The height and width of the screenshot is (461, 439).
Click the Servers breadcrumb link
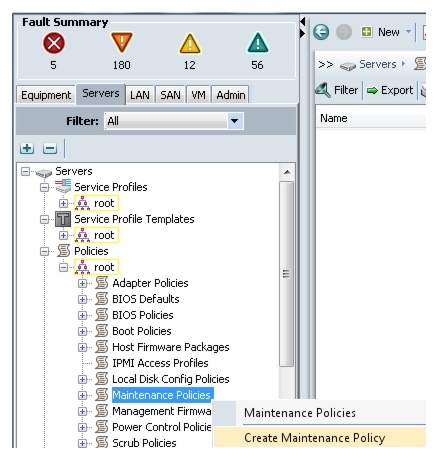tap(378, 64)
